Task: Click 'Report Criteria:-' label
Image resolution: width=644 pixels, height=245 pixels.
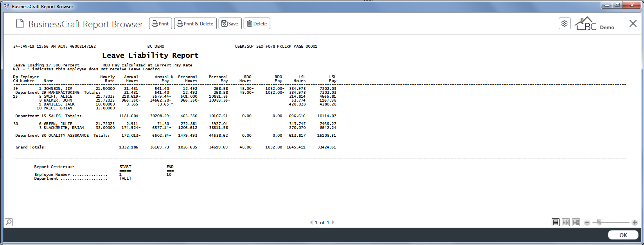Action: (54, 167)
